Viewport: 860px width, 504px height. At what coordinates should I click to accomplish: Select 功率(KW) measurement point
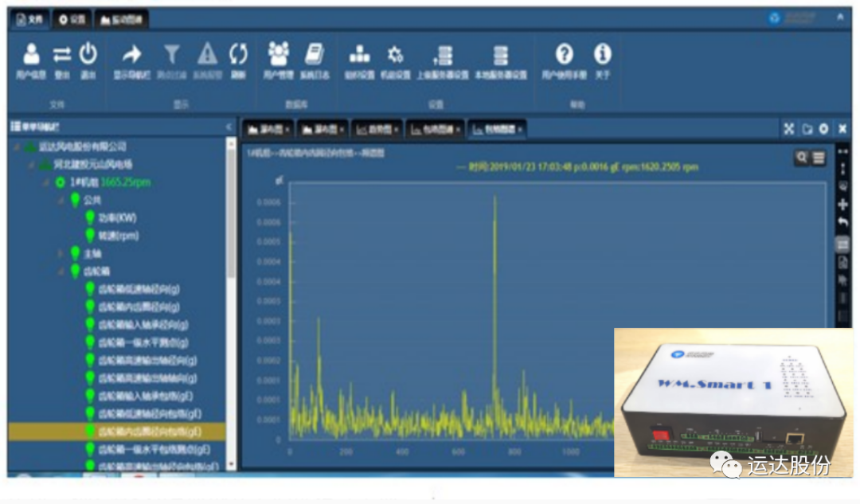click(x=117, y=217)
